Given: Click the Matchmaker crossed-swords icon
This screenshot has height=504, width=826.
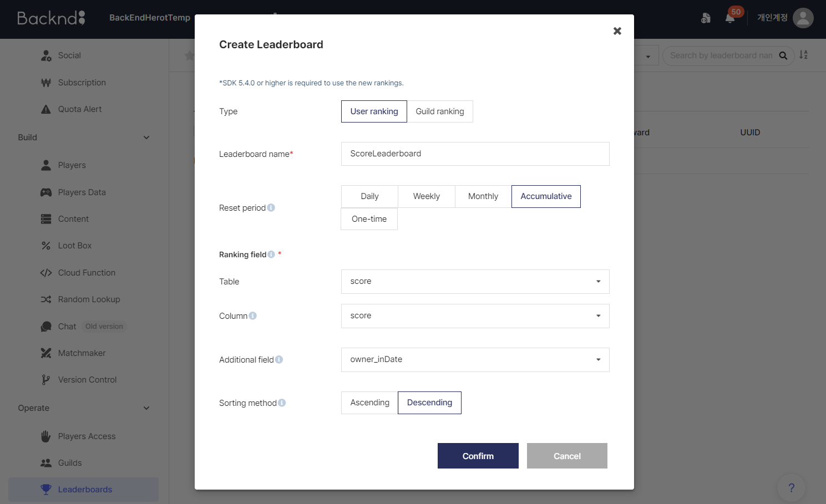Looking at the screenshot, I should [x=46, y=353].
